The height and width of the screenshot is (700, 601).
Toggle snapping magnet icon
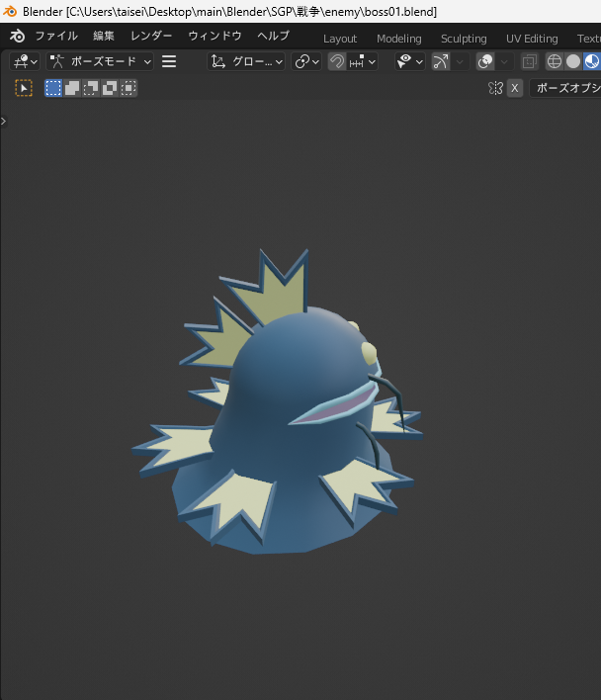[x=337, y=61]
